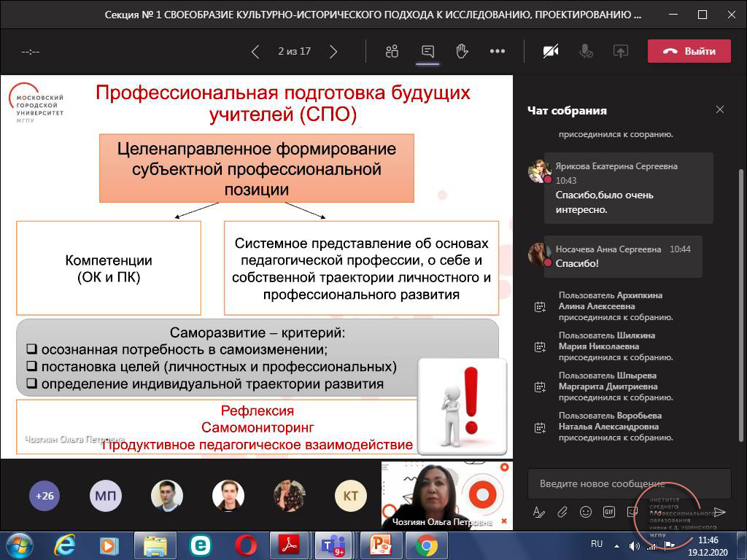Show hidden system tray icons
The width and height of the screenshot is (747, 560).
pos(618,545)
